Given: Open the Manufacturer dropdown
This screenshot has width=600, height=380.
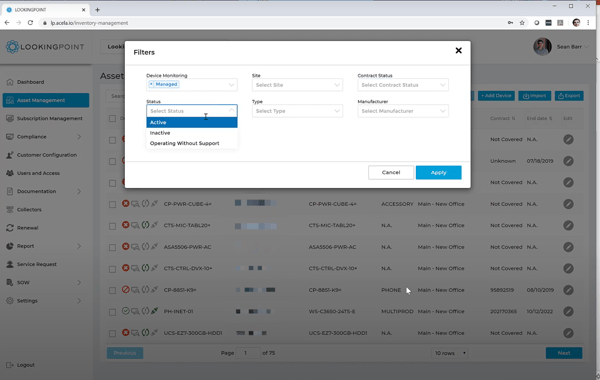Looking at the screenshot, I should coord(403,111).
